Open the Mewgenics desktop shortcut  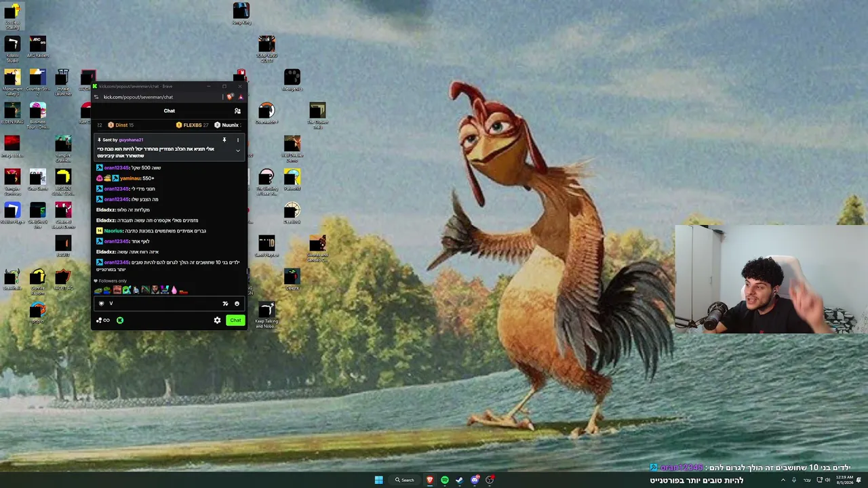point(292,80)
